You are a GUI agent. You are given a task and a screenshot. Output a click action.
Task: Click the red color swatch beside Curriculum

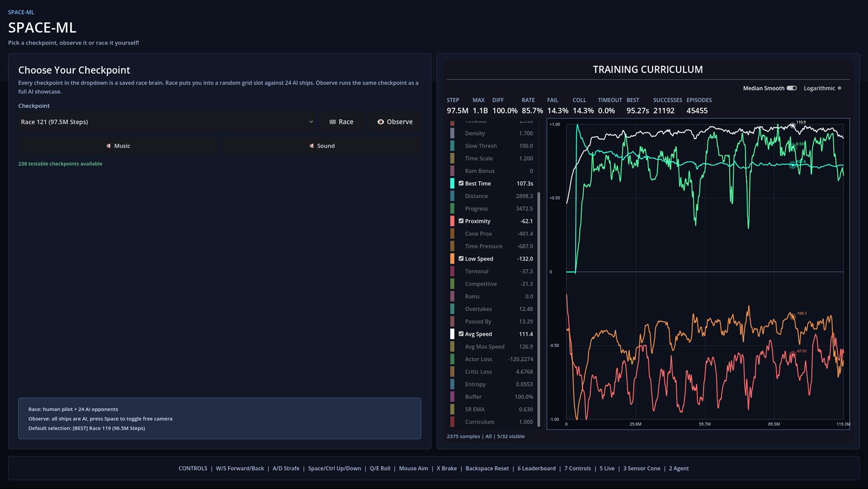[452, 422]
